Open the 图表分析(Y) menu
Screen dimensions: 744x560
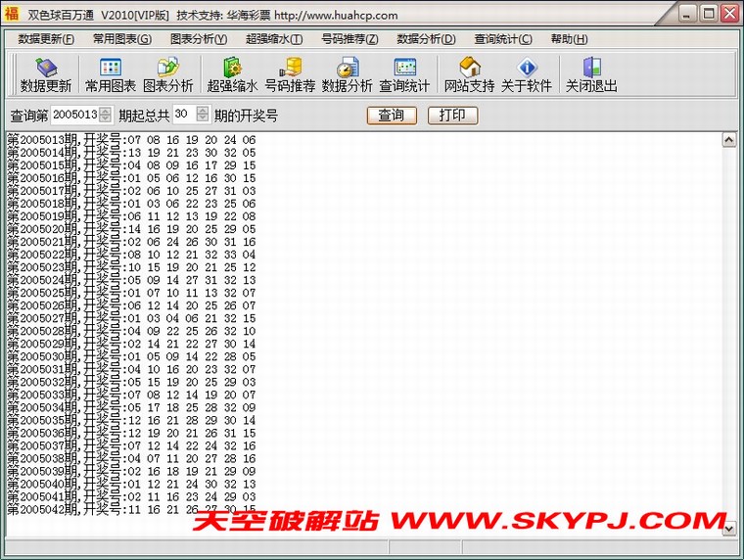coord(199,39)
